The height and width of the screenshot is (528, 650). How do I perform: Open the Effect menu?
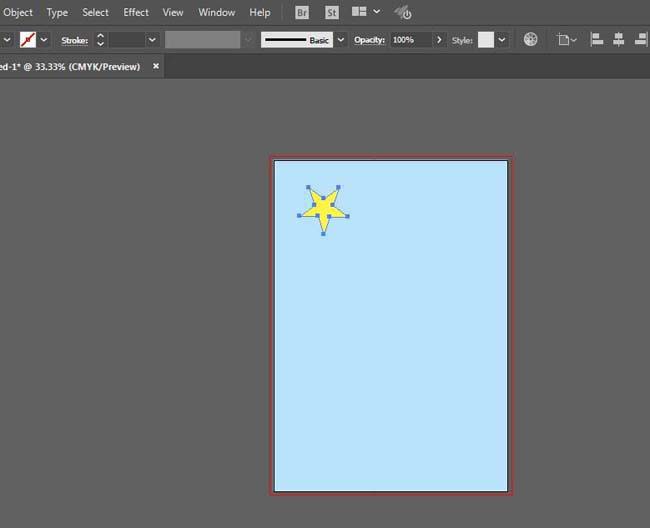[136, 12]
